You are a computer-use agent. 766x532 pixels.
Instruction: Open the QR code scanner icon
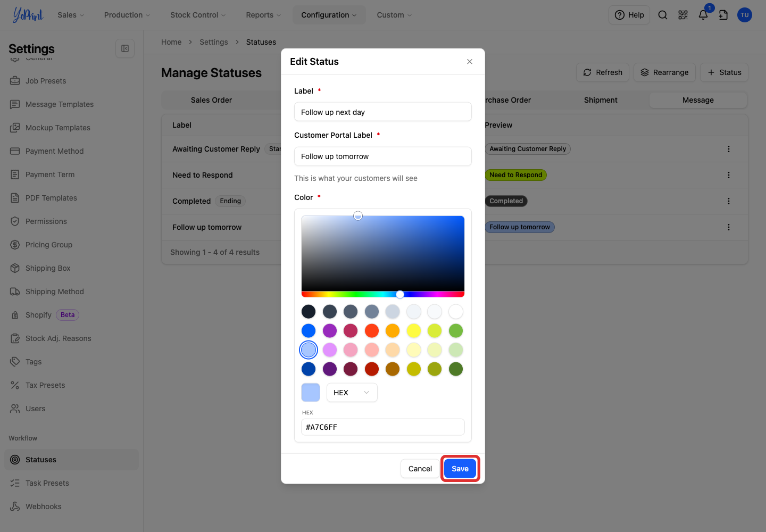683,15
